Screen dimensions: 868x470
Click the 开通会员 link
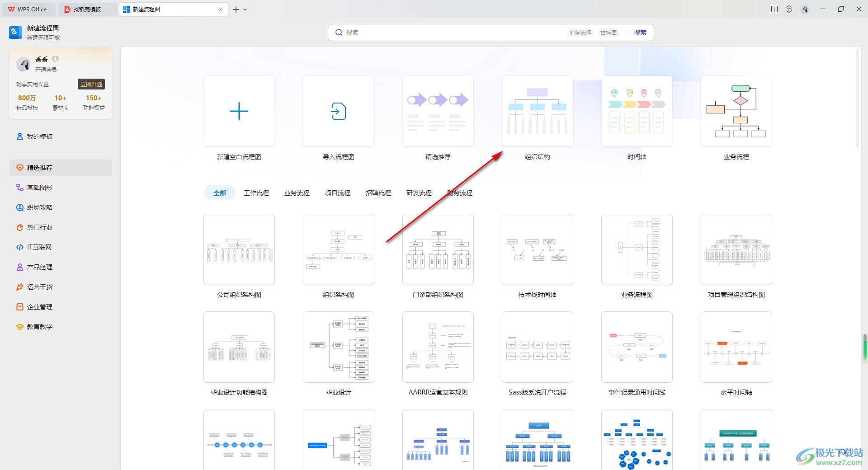[x=46, y=70]
